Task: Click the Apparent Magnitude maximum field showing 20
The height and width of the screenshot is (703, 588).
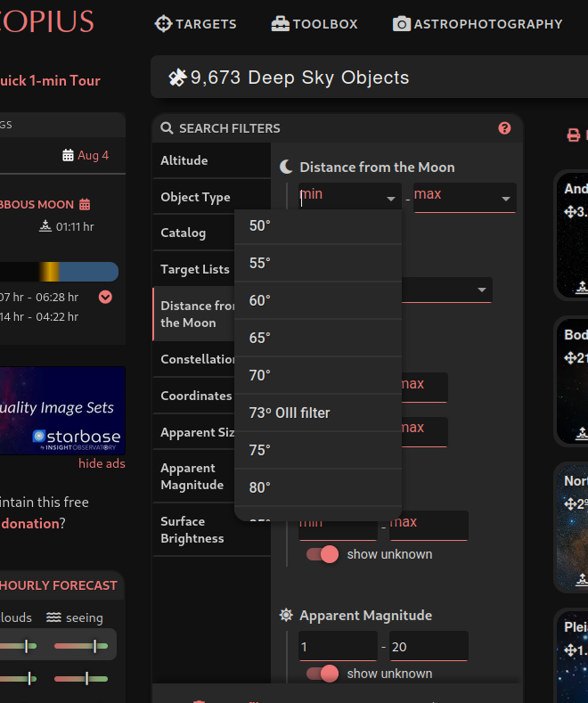Action: coord(429,646)
